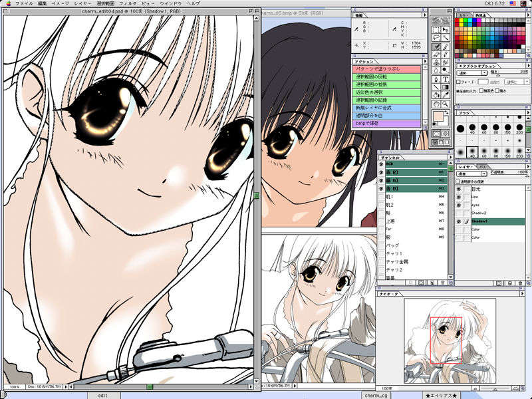Hide the Line layer
The width and height of the screenshot is (532, 399).
point(459,197)
